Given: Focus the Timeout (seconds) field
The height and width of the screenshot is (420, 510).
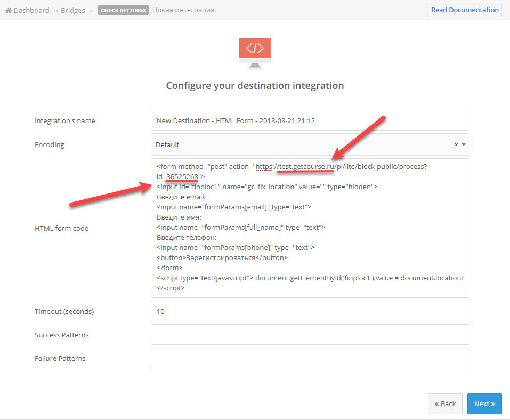Looking at the screenshot, I should coord(310,311).
